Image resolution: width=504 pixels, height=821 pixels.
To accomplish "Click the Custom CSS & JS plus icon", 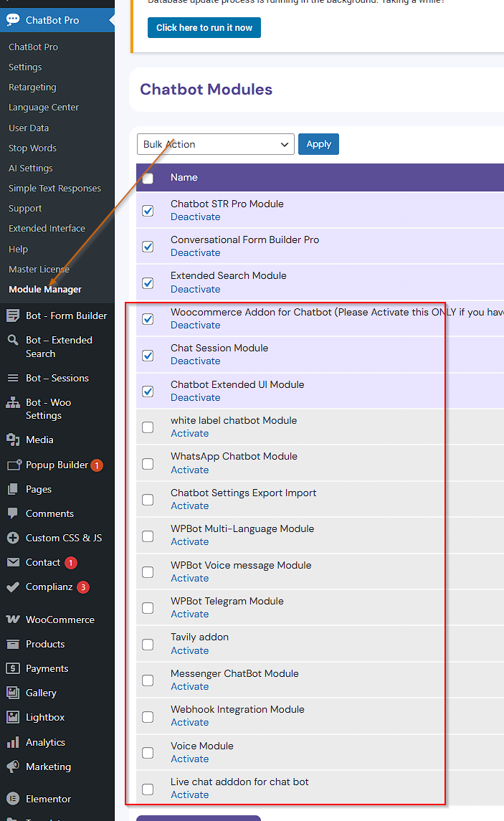I will 13,538.
